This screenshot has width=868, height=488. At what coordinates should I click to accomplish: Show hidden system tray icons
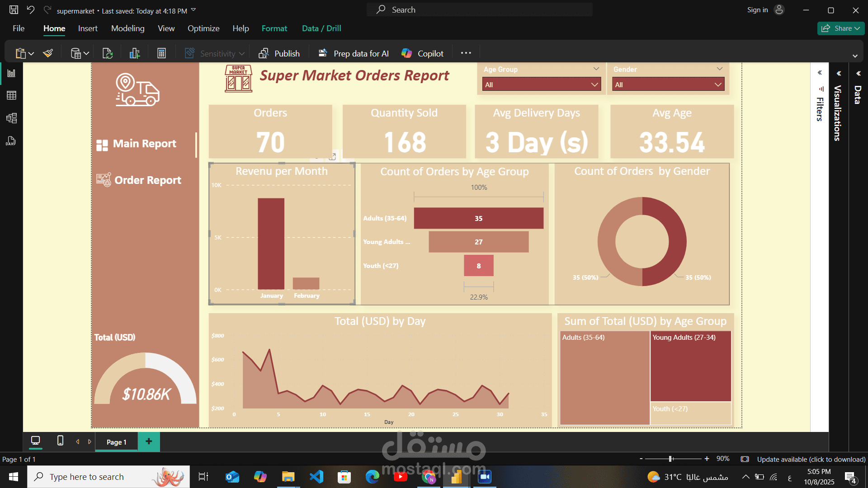point(746,477)
